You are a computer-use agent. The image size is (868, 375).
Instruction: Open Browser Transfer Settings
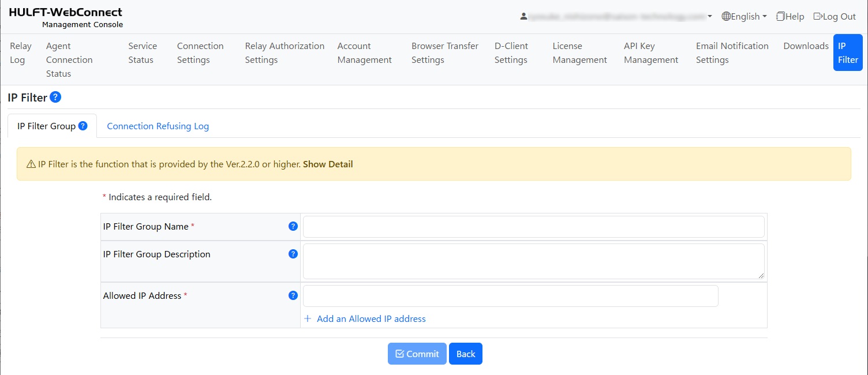point(445,53)
